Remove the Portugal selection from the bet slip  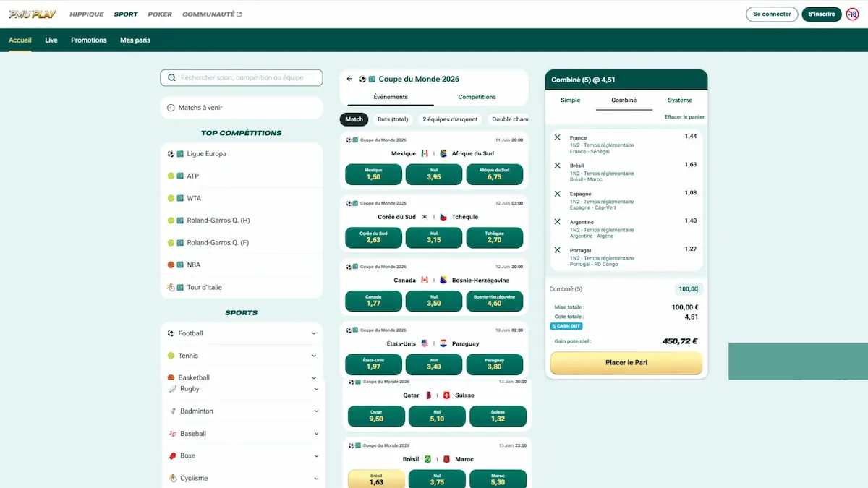pyautogui.click(x=557, y=249)
